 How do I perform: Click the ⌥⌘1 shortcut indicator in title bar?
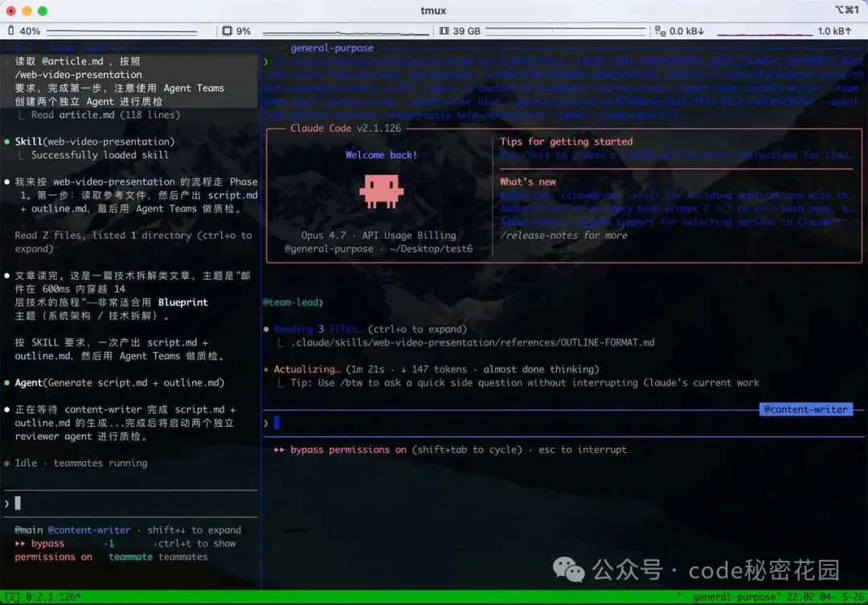[x=847, y=10]
